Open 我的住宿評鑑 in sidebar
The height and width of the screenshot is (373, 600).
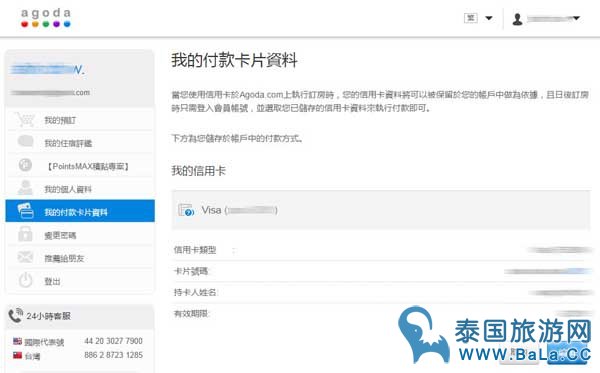80,143
